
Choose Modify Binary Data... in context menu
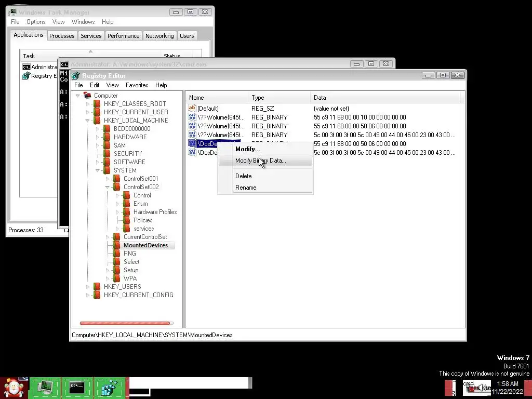(265, 161)
